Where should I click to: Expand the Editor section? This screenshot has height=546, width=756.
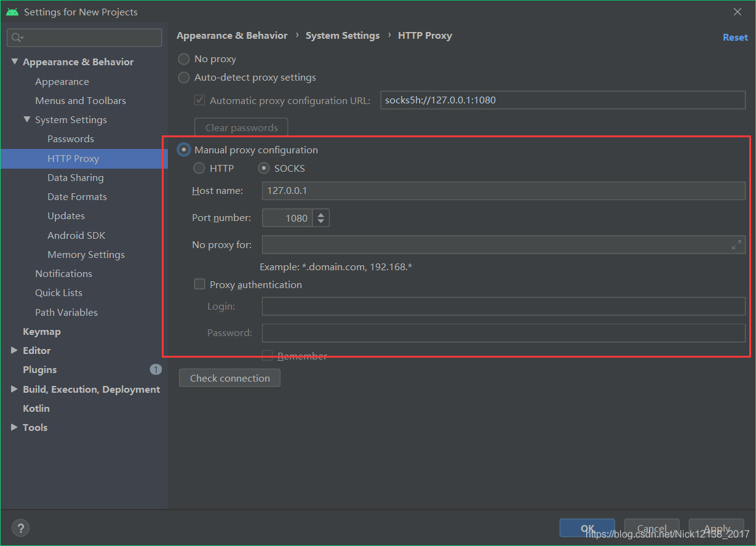(x=14, y=350)
